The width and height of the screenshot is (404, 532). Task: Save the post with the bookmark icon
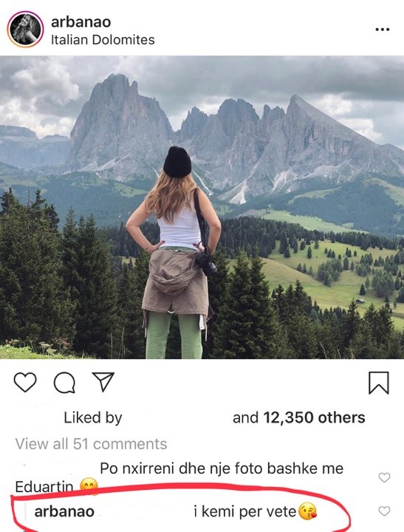[x=379, y=383]
